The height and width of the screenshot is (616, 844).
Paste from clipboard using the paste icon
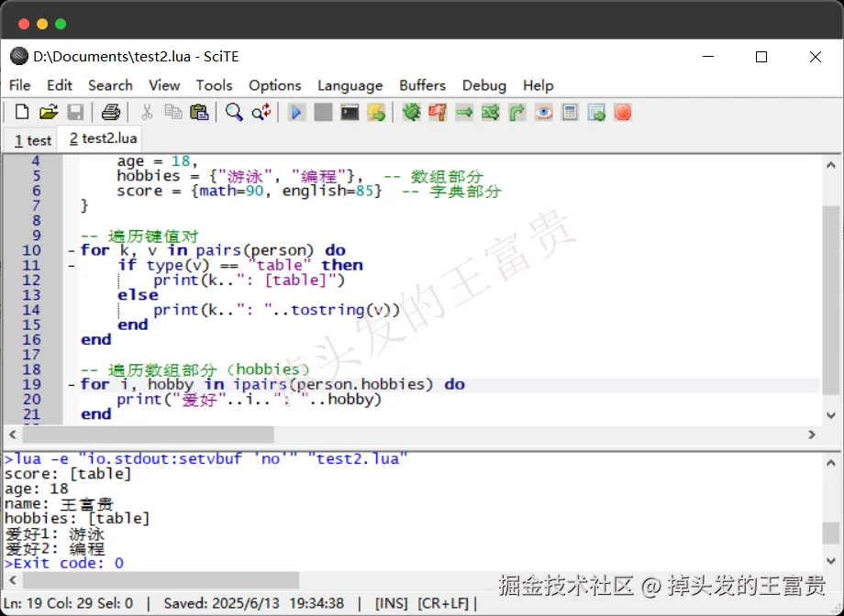pyautogui.click(x=199, y=111)
